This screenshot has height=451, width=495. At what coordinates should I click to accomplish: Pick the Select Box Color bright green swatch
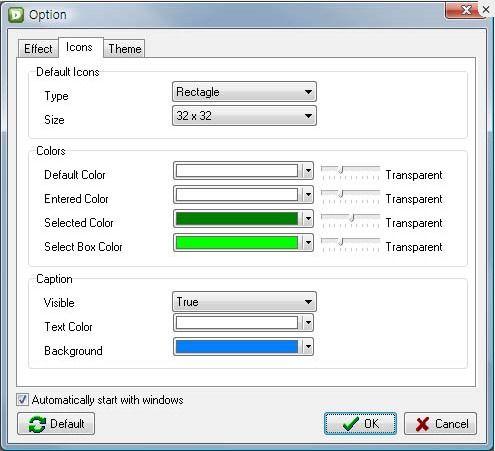236,243
